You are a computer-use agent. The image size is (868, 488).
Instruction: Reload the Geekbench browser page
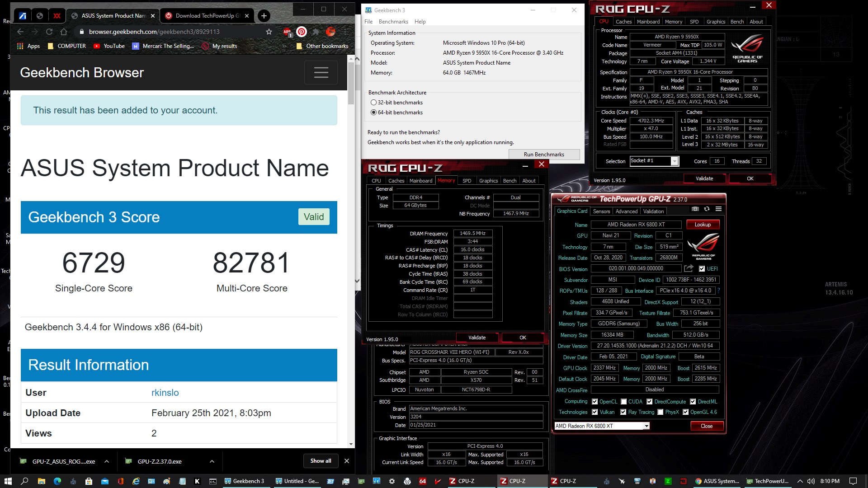[49, 32]
